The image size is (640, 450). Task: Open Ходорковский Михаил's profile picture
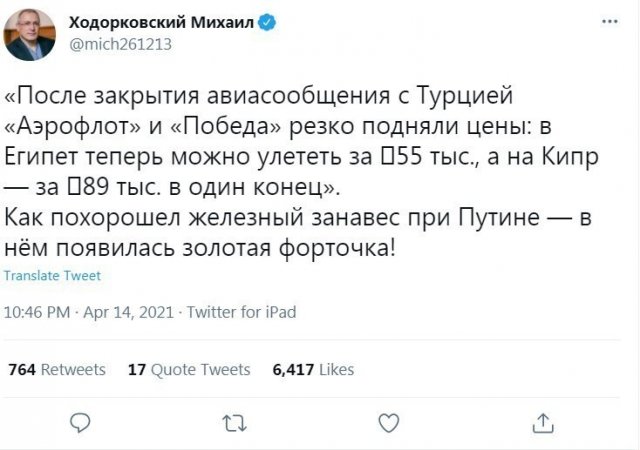point(30,34)
